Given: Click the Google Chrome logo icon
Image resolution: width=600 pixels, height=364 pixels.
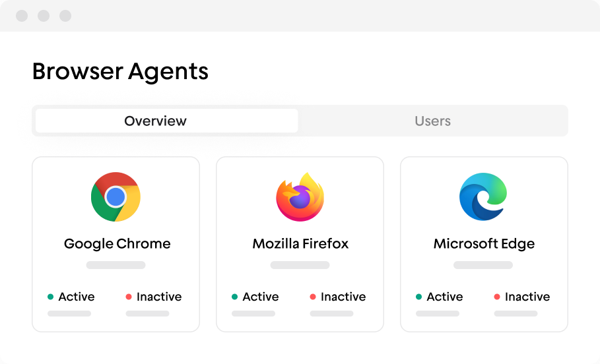Looking at the screenshot, I should coord(116,197).
